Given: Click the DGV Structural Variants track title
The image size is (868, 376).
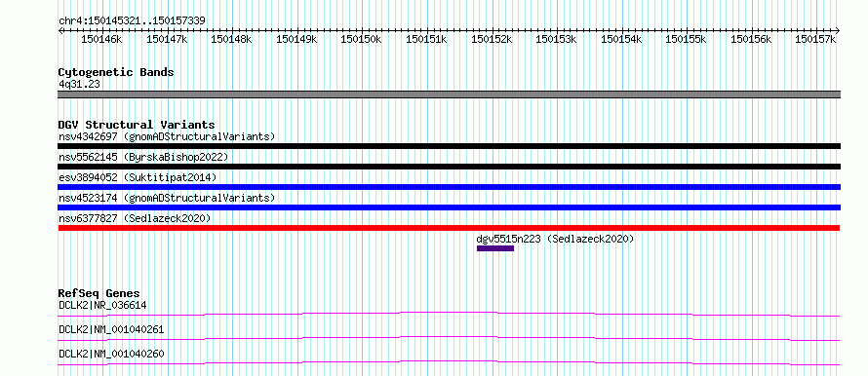Looking at the screenshot, I should (x=137, y=125).
